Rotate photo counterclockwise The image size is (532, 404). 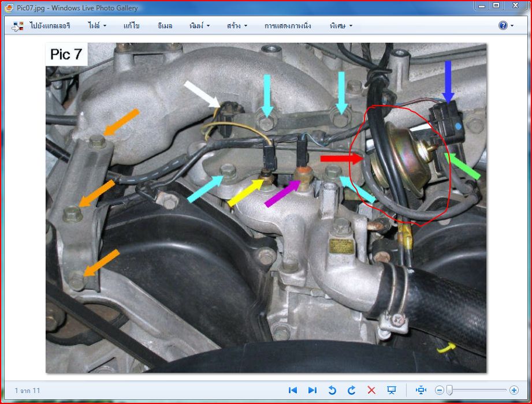coord(332,390)
